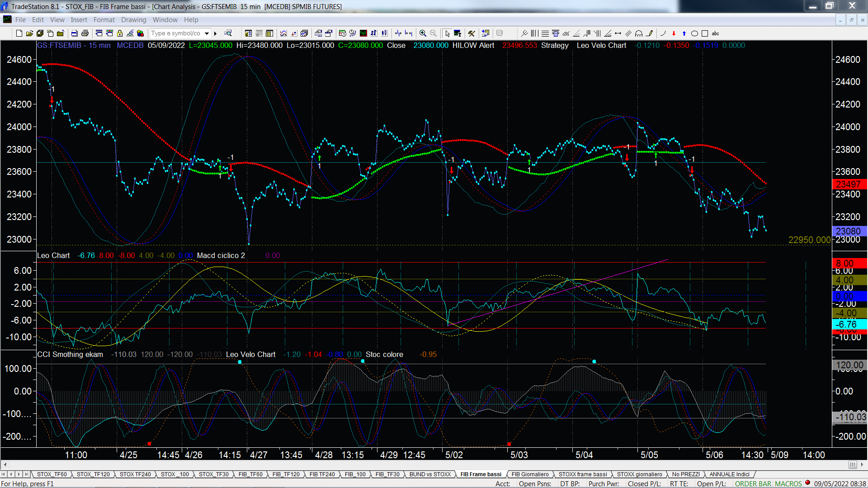868x488 pixels.
Task: Select the vertical lines drawing tool
Action: click(535, 33)
